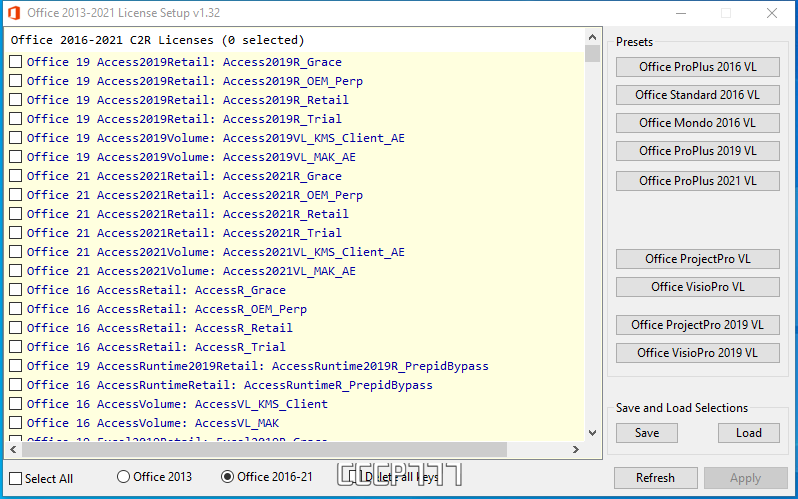Toggle the Select All checkbox
Image resolution: width=798 pixels, height=499 pixels.
pyautogui.click(x=16, y=478)
